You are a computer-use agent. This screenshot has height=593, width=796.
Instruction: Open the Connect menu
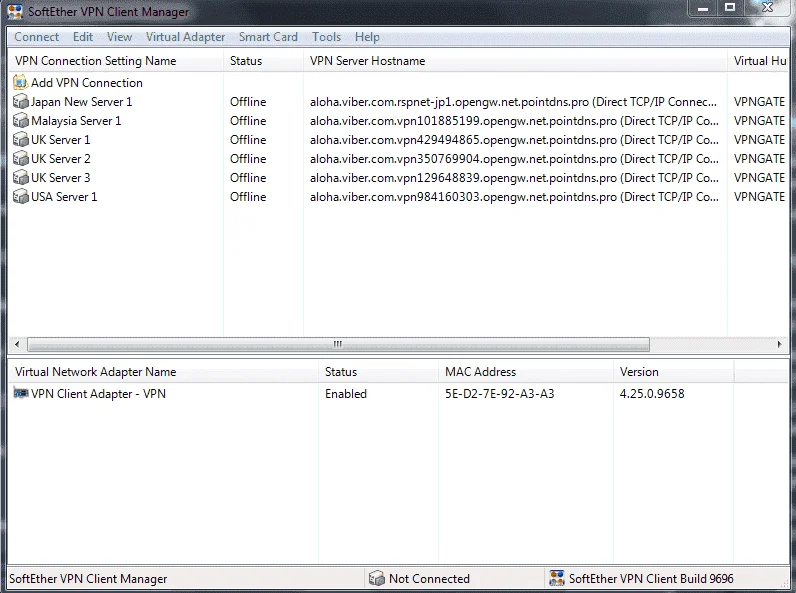pyautogui.click(x=37, y=37)
